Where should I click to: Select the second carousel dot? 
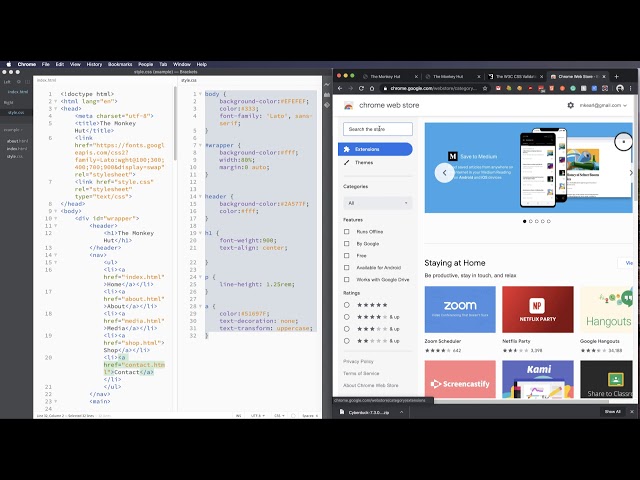[531, 221]
